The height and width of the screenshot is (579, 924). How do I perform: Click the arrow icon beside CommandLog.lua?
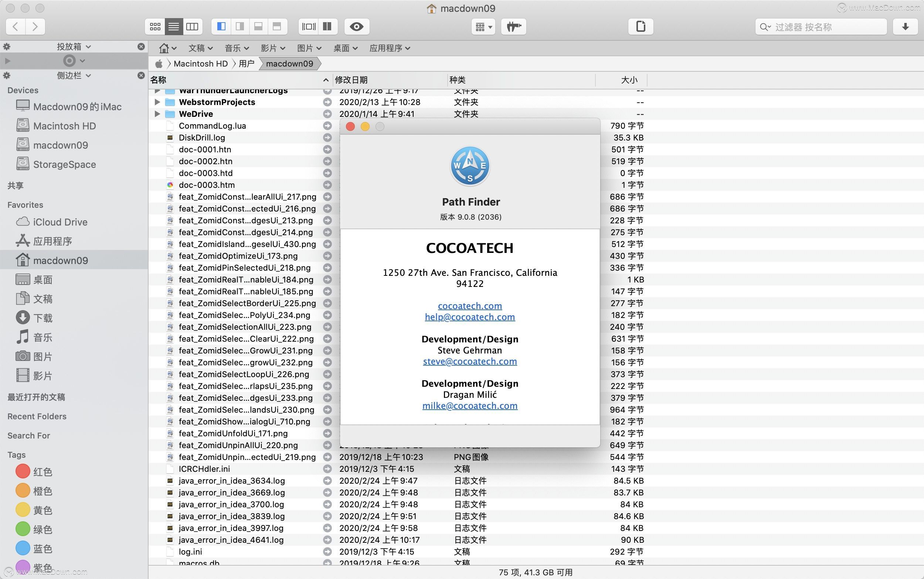point(327,126)
